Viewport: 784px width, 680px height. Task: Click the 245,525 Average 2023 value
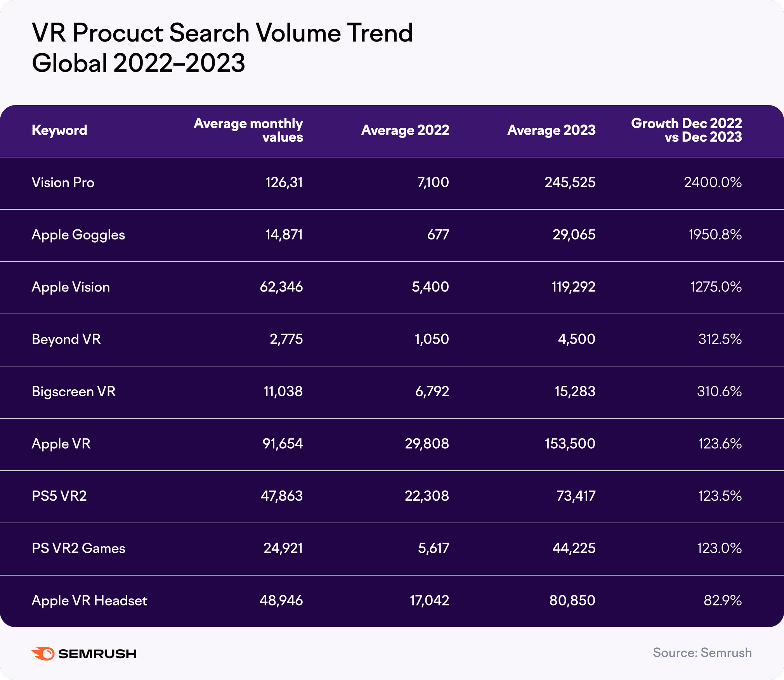(570, 182)
